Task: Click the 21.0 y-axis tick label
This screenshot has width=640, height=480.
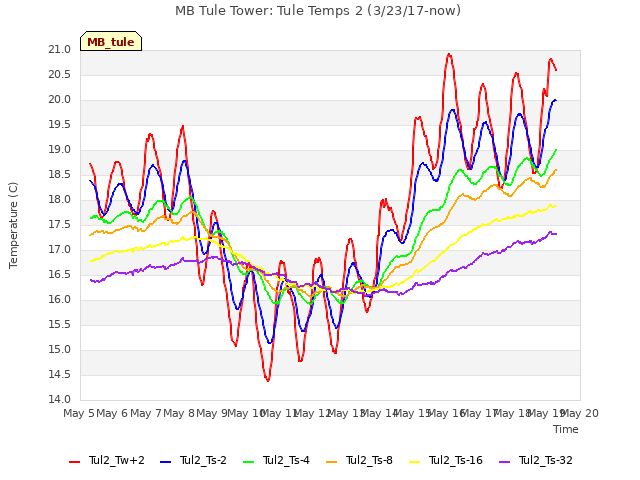Action: tap(60, 50)
